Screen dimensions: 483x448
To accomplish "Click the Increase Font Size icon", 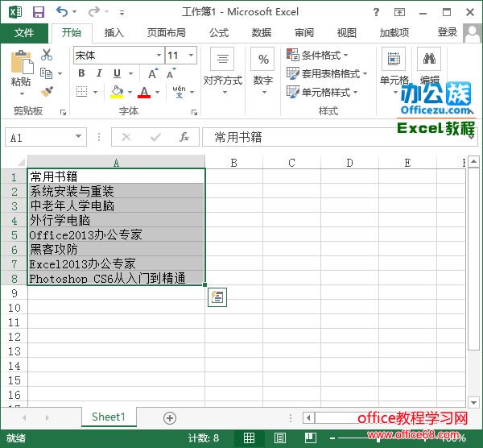I will [x=153, y=73].
